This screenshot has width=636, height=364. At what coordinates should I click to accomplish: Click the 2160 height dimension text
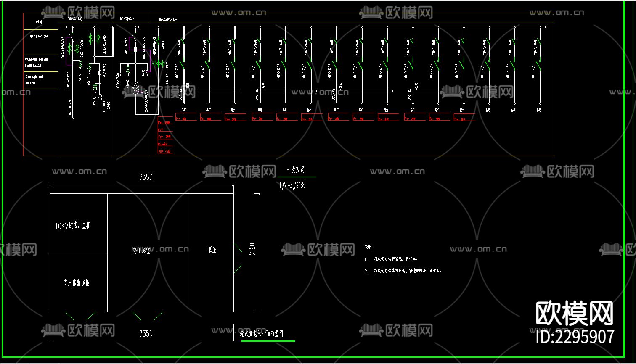pos(252,248)
